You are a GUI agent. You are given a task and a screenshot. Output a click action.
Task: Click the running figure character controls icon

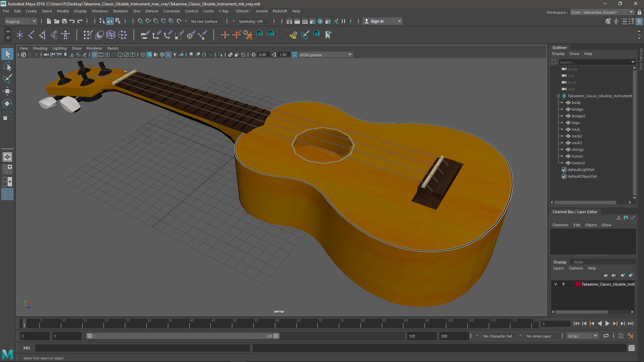tap(248, 35)
